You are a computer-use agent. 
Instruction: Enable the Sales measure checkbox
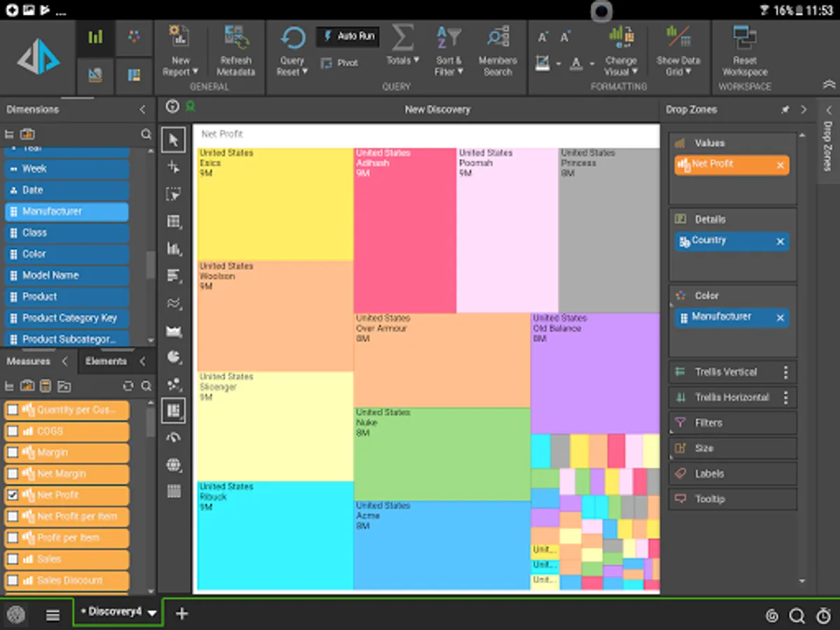[13, 559]
